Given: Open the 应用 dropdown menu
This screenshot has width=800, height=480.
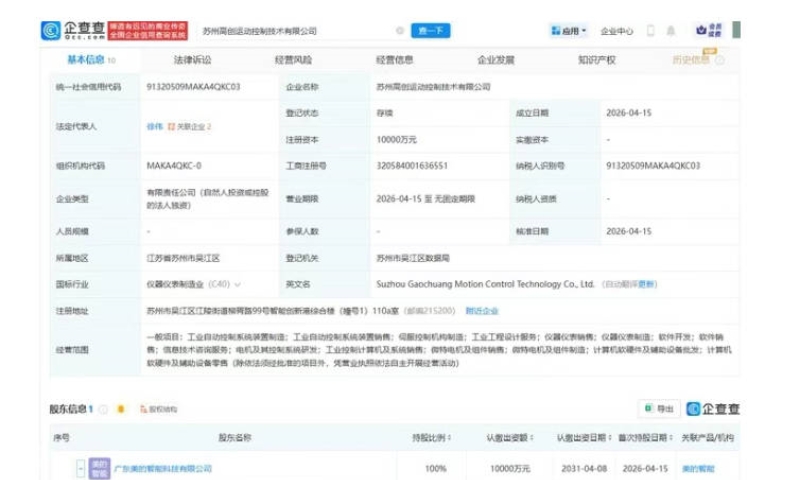Looking at the screenshot, I should [569, 31].
